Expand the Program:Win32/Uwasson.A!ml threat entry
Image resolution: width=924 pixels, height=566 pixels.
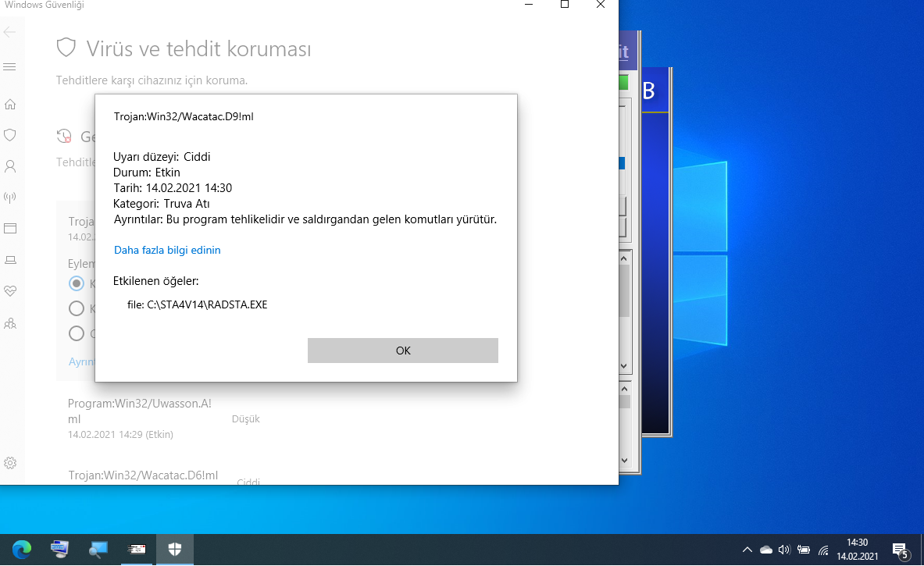click(139, 411)
